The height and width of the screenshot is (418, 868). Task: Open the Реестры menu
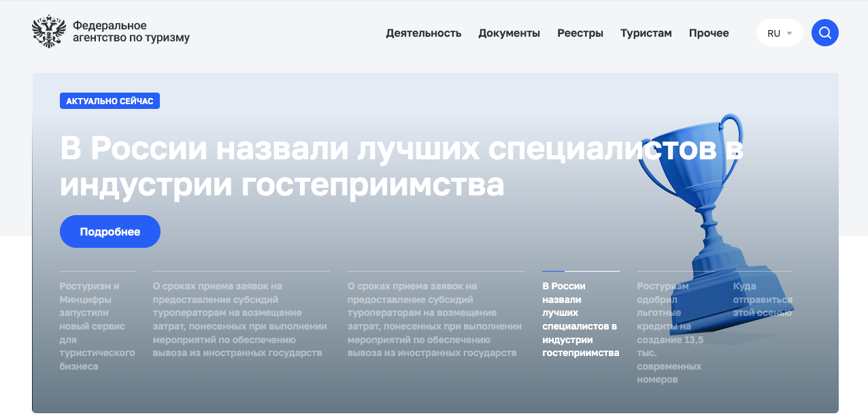[580, 33]
